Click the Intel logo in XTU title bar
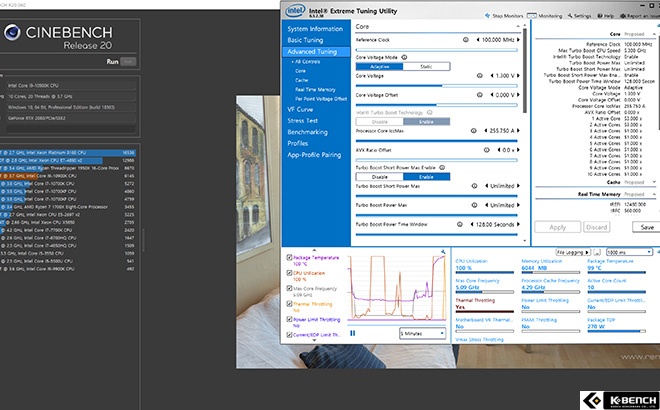This screenshot has height=410, width=660. point(295,11)
